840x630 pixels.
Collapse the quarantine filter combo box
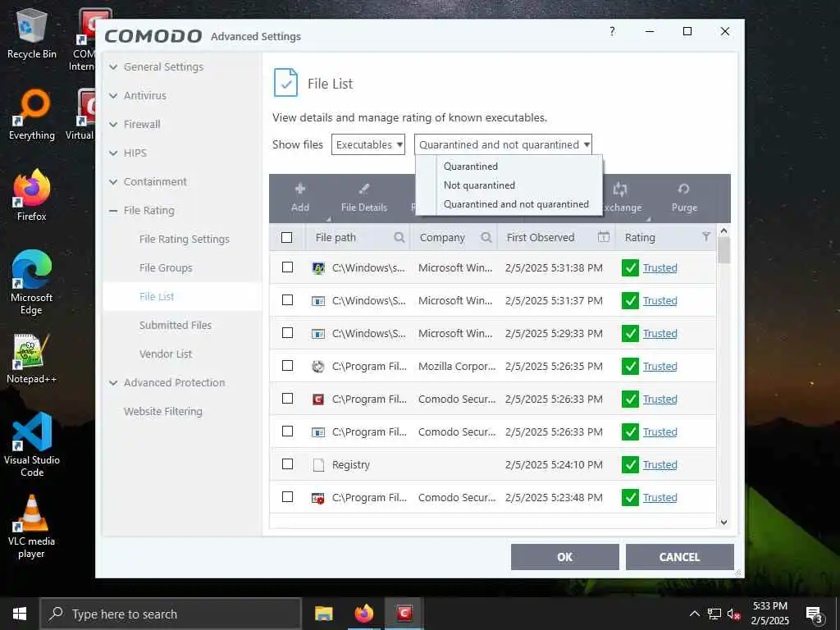pos(503,144)
